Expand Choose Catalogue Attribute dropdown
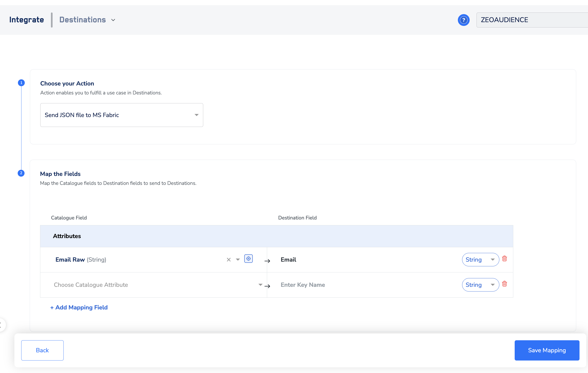This screenshot has width=588, height=373. [x=260, y=285]
